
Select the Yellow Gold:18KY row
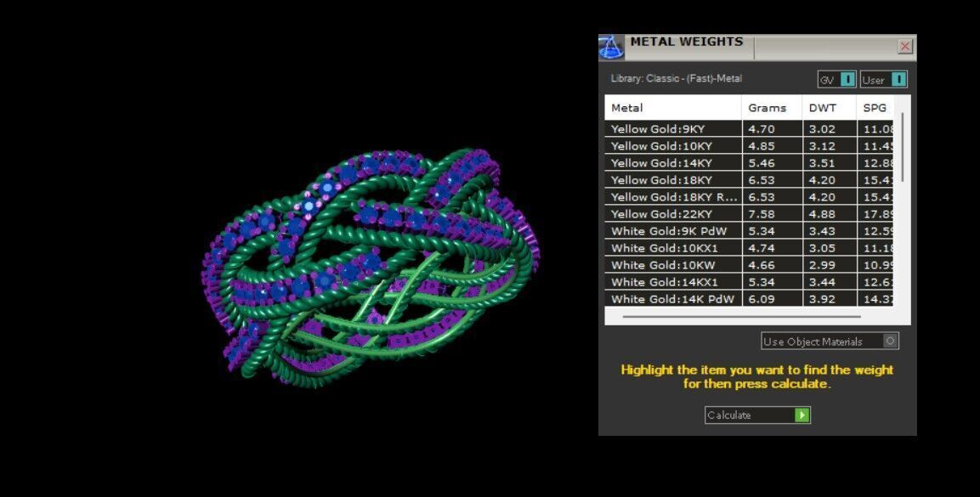coord(749,180)
